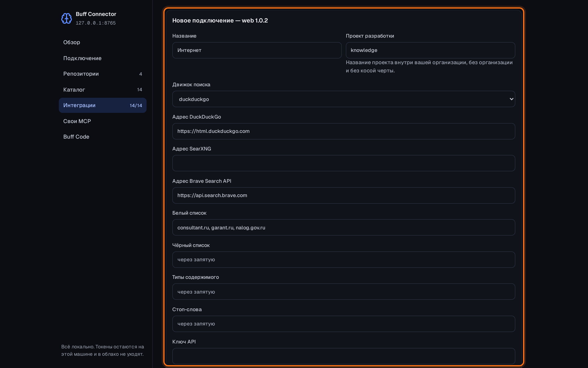This screenshot has width=588, height=368.
Task: Click the 14/14 badge on Интеграции
Action: [x=136, y=105]
